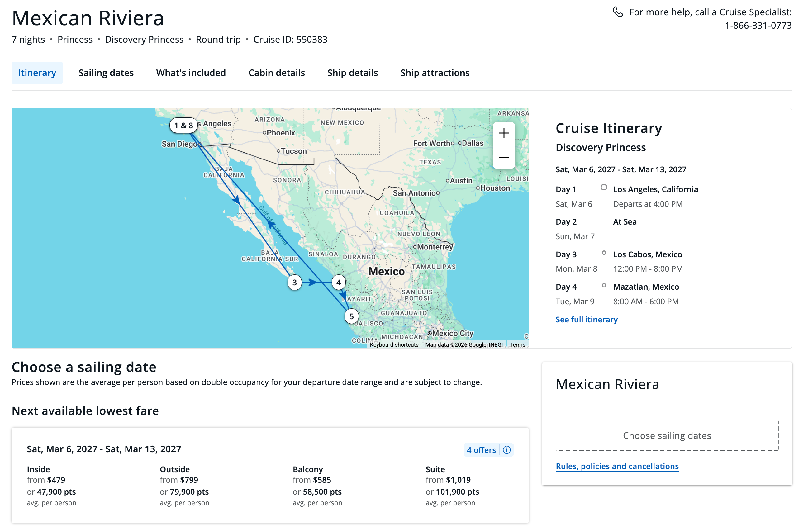Zoom in on the itinerary map

point(504,133)
